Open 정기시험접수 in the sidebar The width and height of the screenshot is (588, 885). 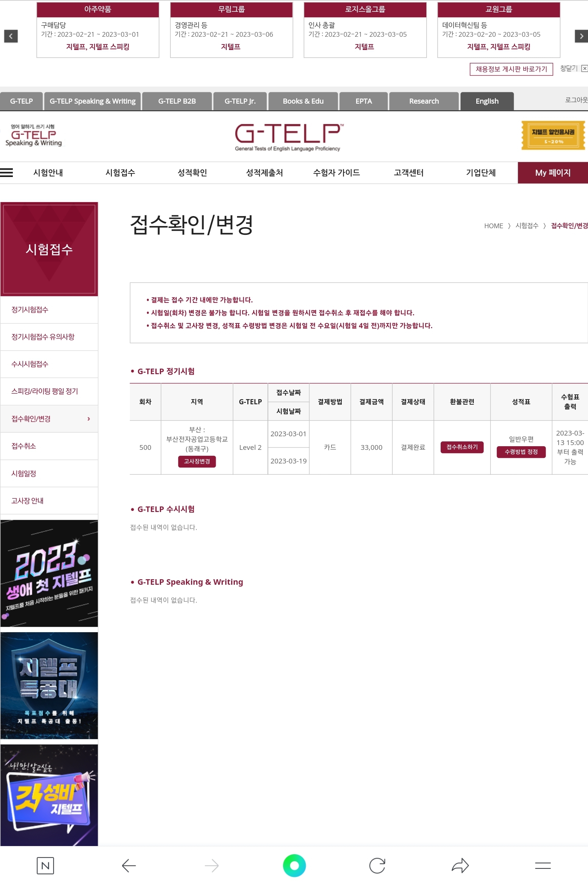(49, 310)
